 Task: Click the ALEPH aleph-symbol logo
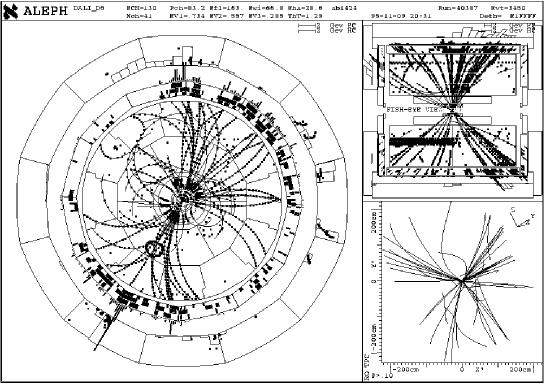10,11
